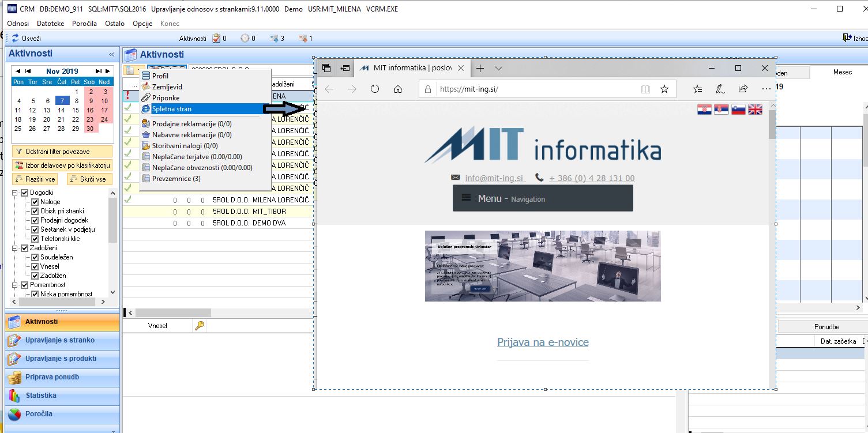Click the clock counter icon showing 0
This screenshot has height=433, width=868.
click(245, 39)
